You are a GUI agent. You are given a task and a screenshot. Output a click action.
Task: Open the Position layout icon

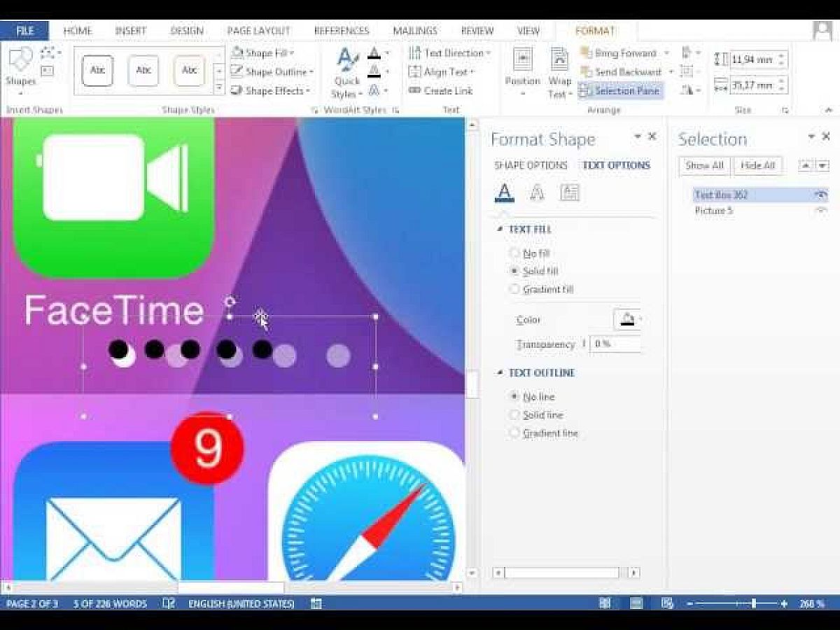pos(522,60)
